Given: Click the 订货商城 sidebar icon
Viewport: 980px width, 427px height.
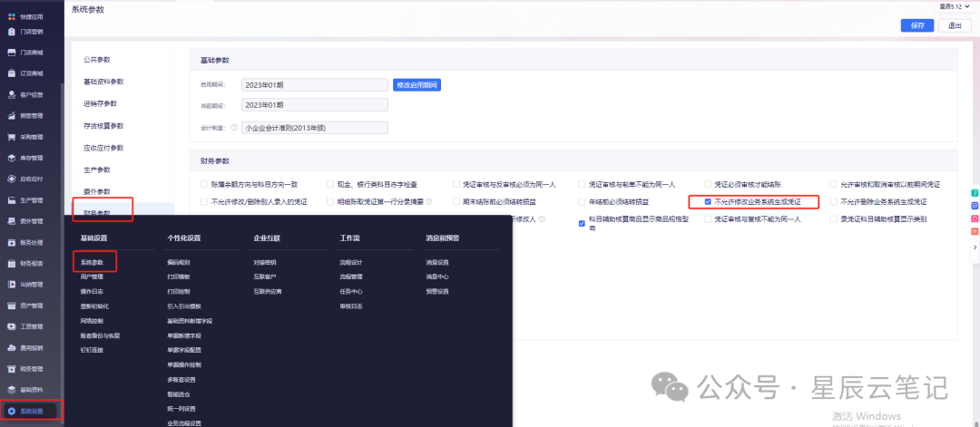Looking at the screenshot, I should (x=12, y=73).
